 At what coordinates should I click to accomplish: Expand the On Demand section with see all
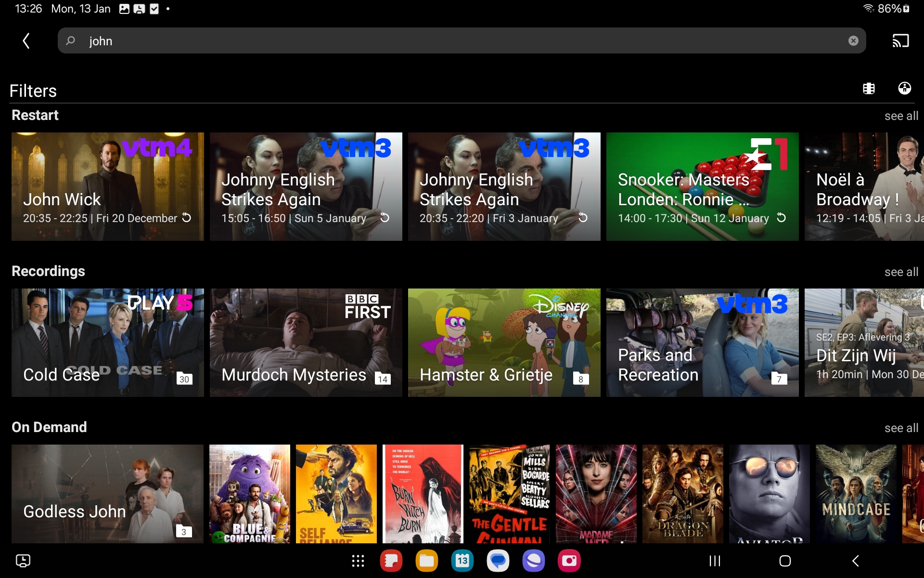[901, 428]
